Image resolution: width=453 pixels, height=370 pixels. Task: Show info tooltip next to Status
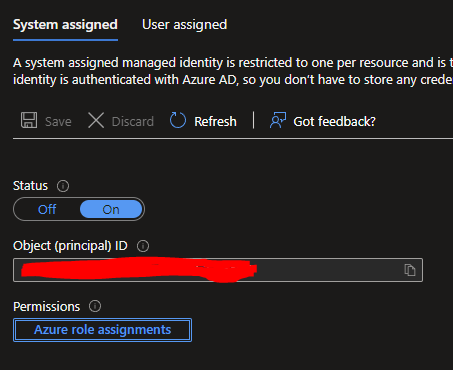point(63,186)
